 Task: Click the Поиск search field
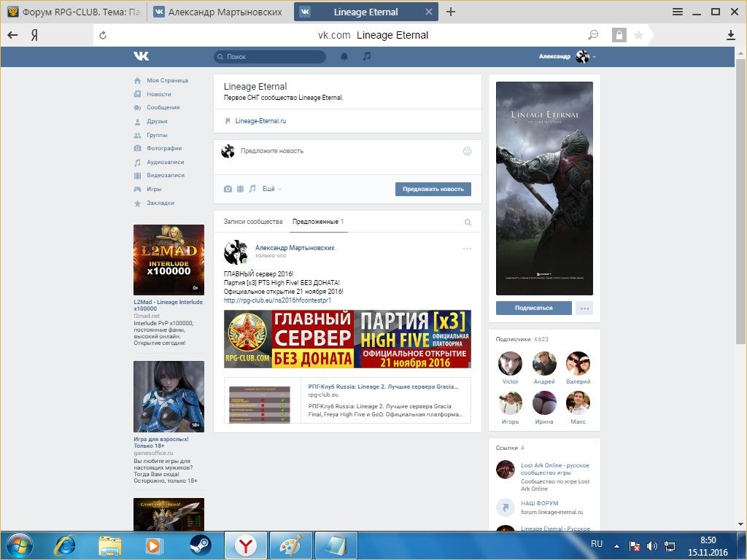270,56
